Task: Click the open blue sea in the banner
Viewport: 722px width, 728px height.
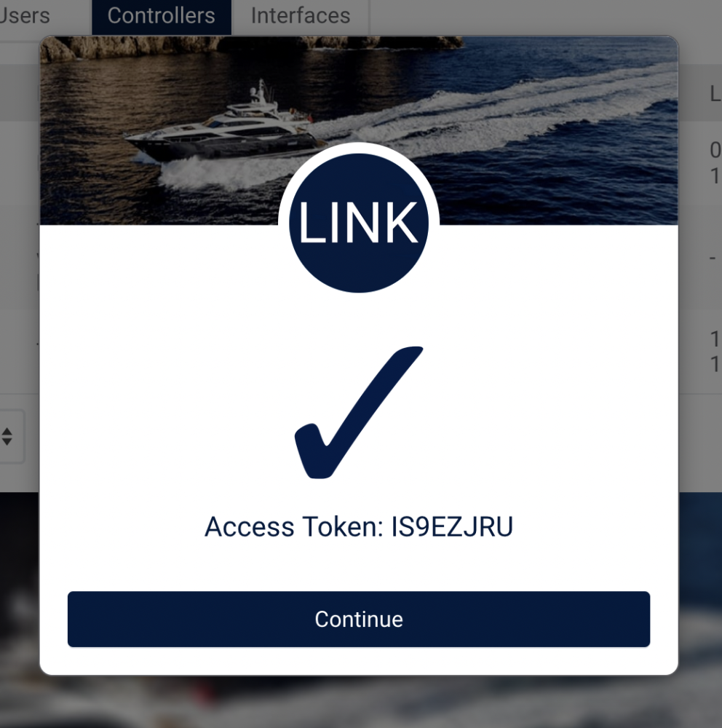Action: [x=558, y=186]
